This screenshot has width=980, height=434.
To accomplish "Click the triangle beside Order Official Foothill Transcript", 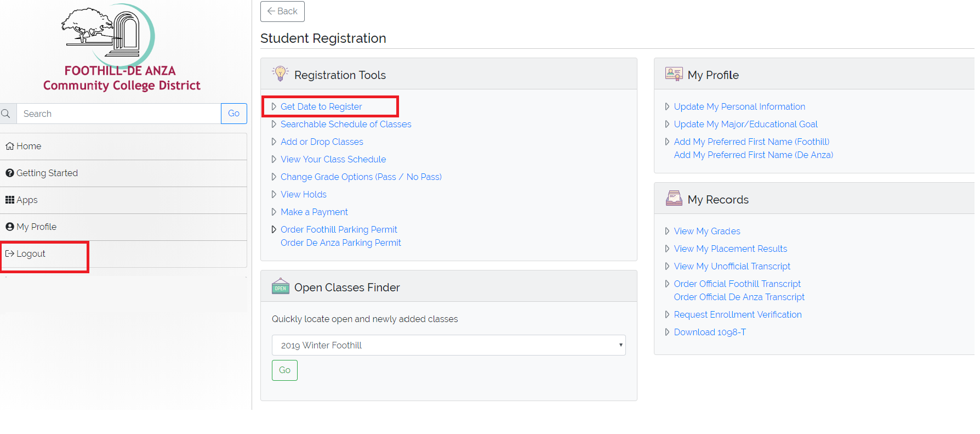I will 667,284.
